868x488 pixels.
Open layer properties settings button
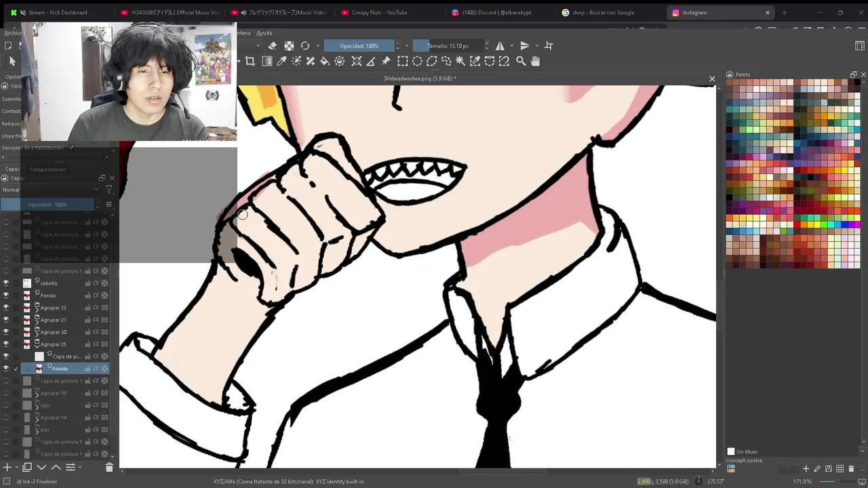[70, 467]
